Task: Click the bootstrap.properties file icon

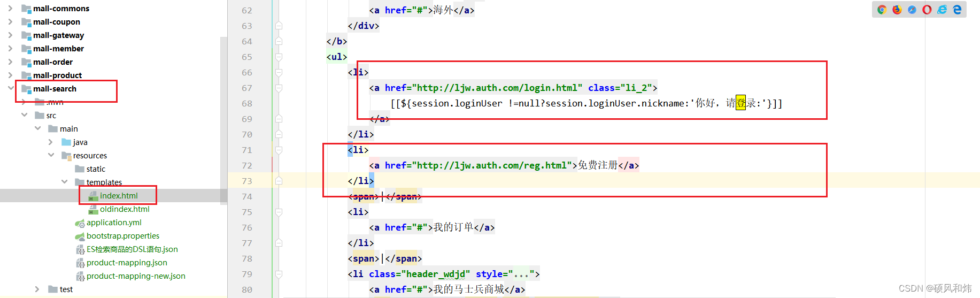Action: click(80, 236)
